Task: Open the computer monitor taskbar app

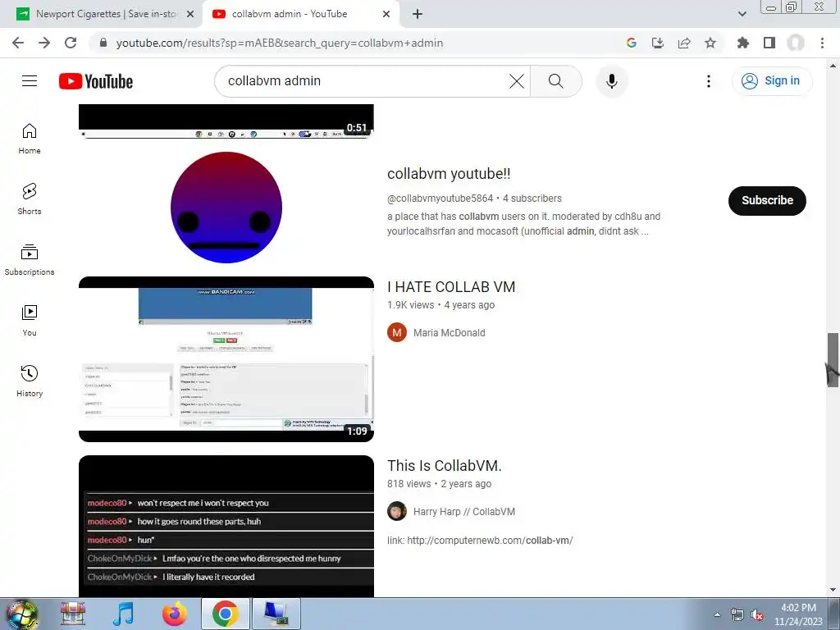Action: 276,614
